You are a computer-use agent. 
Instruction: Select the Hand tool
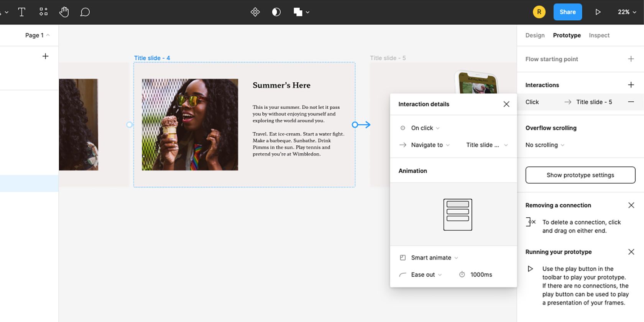coord(64,12)
